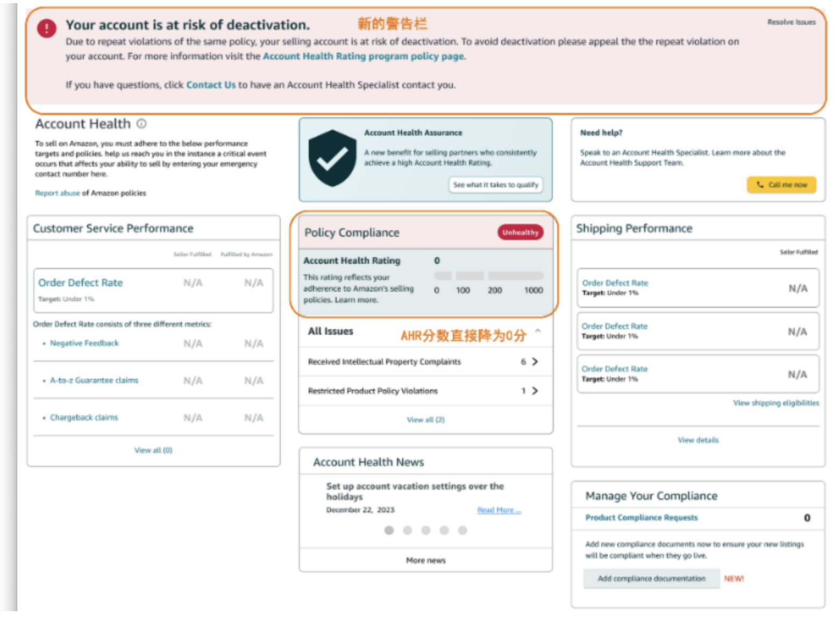Click the Manage Your Compliance heading
This screenshot has width=840, height=622.
click(x=651, y=496)
